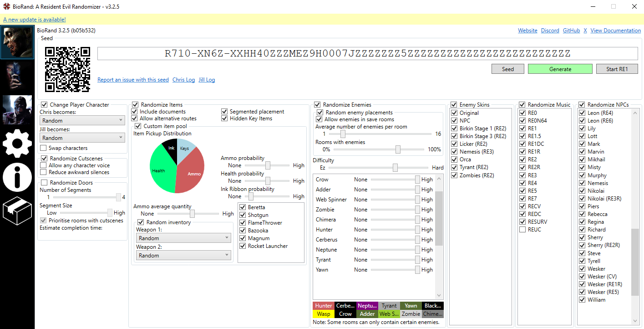
Task: Adjust the Difficulty slider handle
Action: coord(395,168)
